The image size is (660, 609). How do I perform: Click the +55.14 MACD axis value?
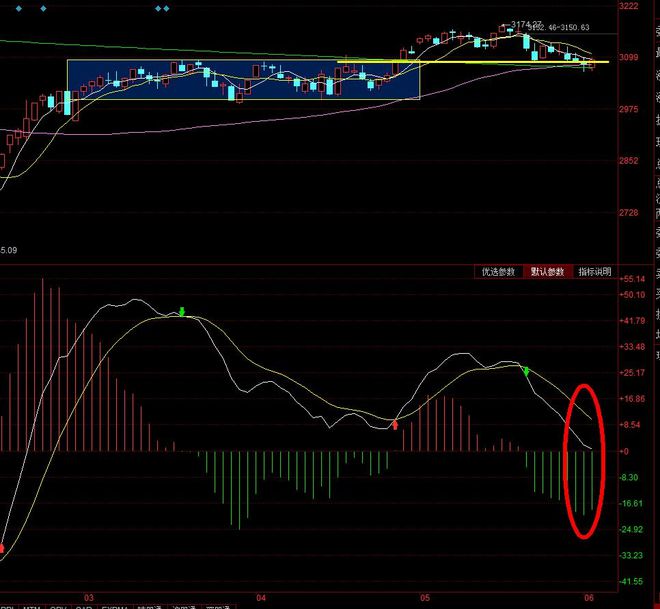(632, 279)
